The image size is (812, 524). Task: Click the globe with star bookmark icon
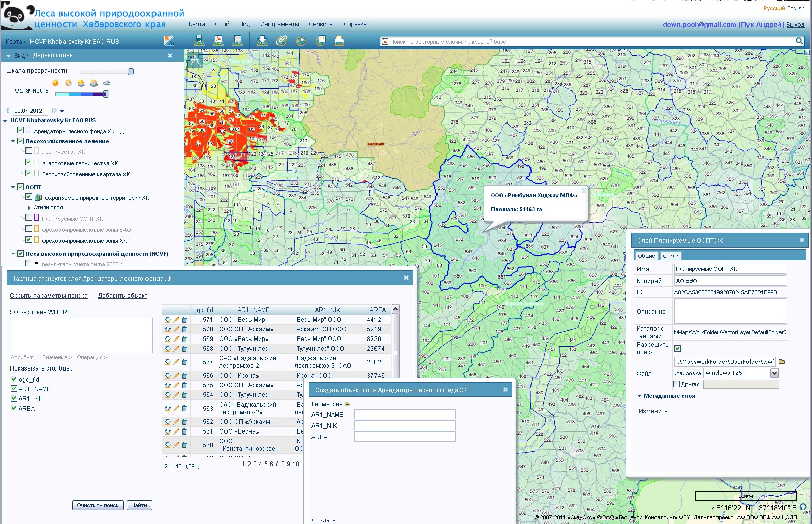(x=301, y=41)
